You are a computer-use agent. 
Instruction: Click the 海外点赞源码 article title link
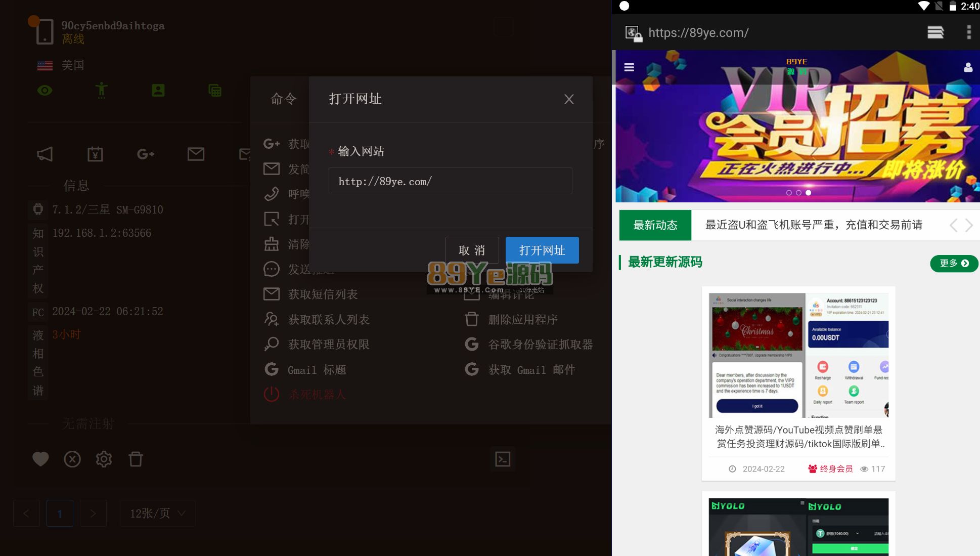tap(800, 437)
